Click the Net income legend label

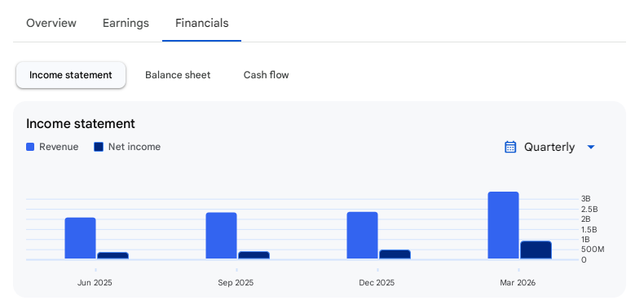point(135,147)
